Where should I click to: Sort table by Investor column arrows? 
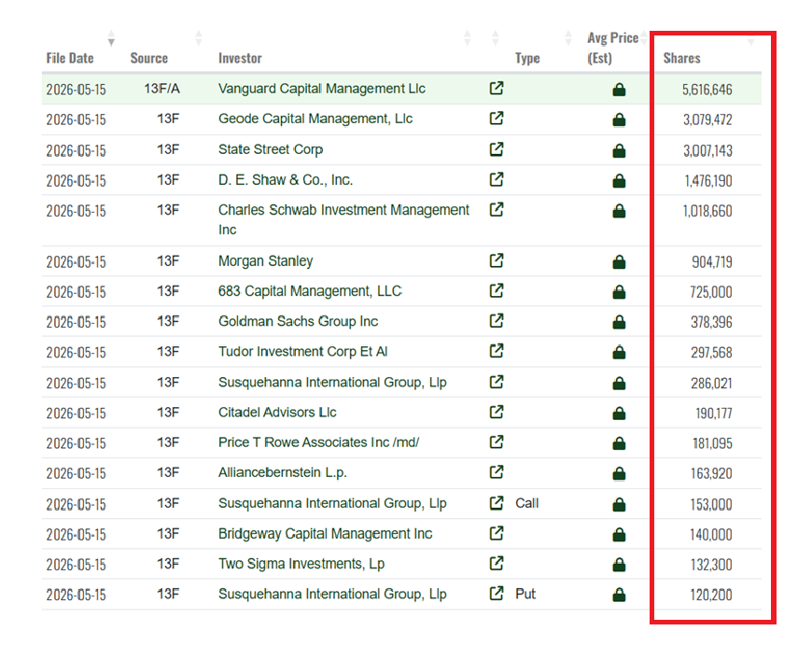point(467,38)
